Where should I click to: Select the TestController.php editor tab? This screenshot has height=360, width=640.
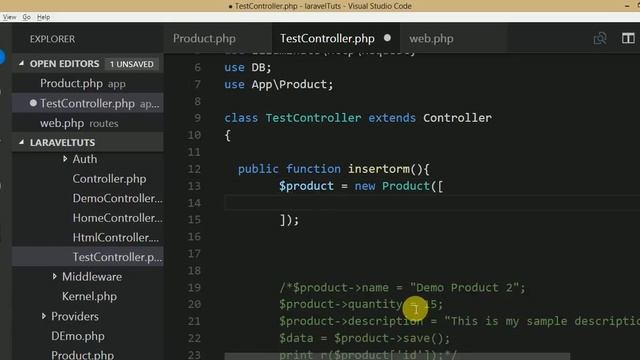tap(327, 38)
